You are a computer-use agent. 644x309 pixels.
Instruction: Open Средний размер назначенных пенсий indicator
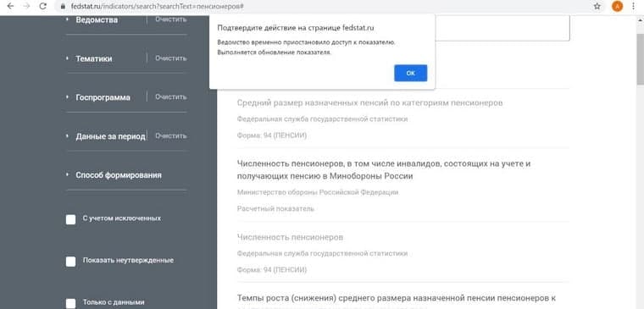click(x=369, y=103)
